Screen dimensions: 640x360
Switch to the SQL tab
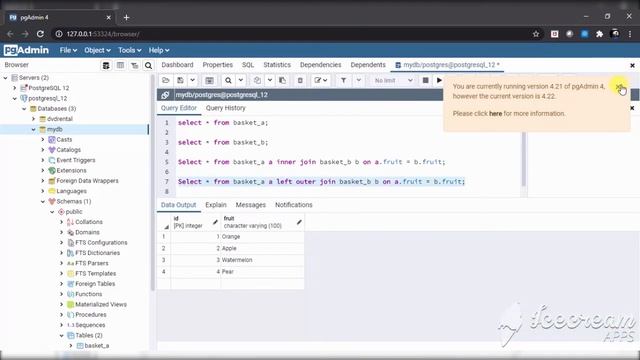coord(248,65)
